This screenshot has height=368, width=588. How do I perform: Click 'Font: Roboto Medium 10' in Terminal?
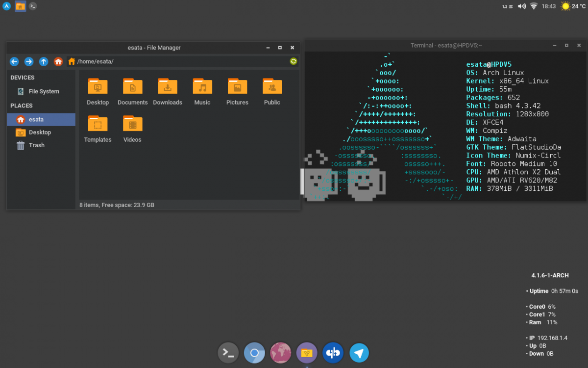(x=512, y=164)
